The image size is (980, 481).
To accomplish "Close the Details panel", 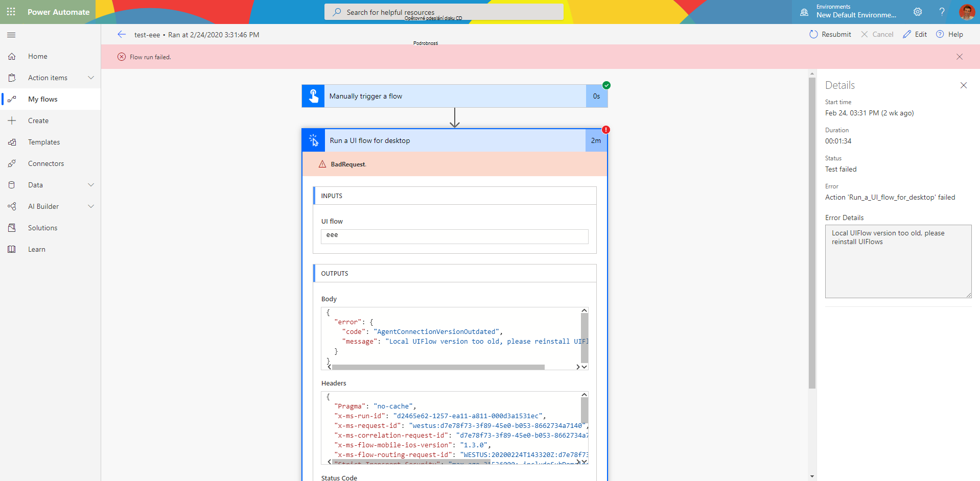I will (964, 85).
